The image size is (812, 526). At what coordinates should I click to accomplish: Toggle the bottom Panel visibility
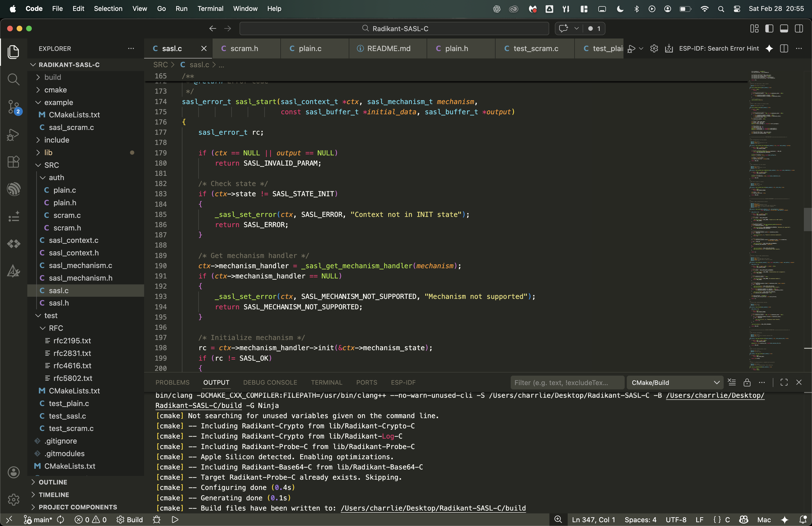point(784,28)
